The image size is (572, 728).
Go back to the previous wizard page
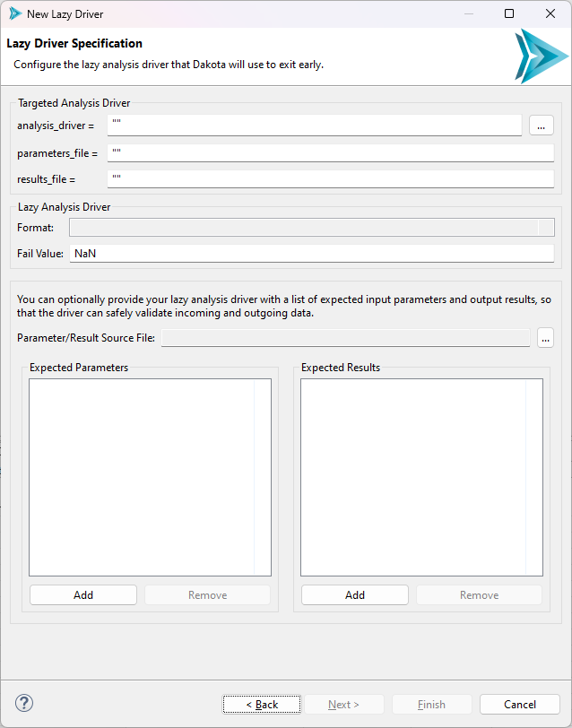point(262,705)
